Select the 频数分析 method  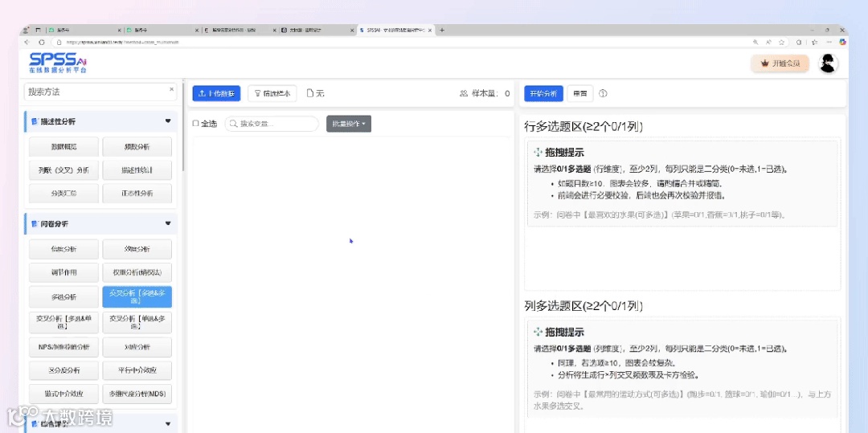[137, 147]
